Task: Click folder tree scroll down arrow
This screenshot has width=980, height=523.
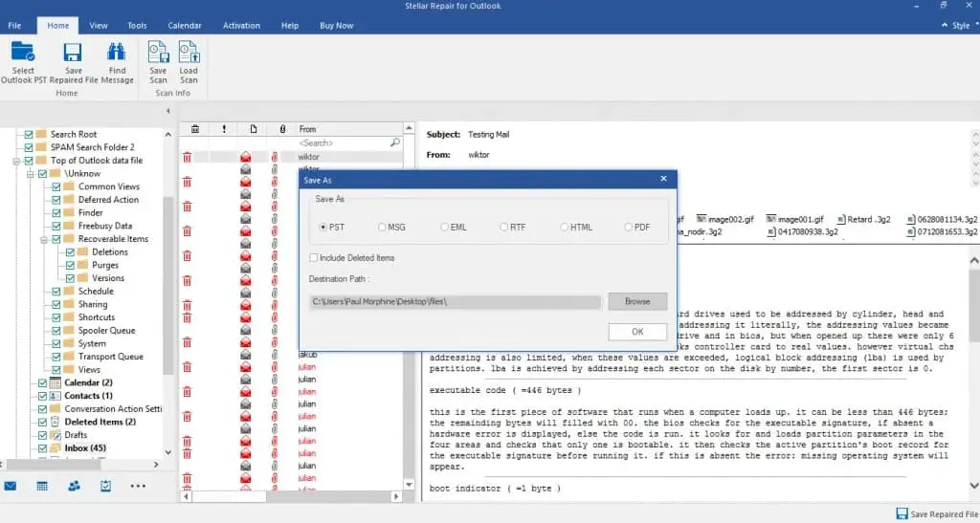Action: [x=168, y=452]
